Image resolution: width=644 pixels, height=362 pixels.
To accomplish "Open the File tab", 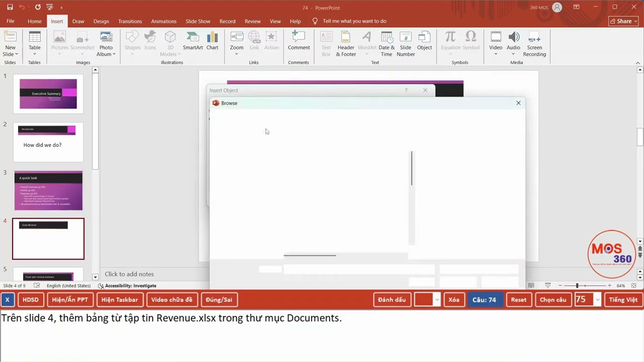I will pos(11,21).
